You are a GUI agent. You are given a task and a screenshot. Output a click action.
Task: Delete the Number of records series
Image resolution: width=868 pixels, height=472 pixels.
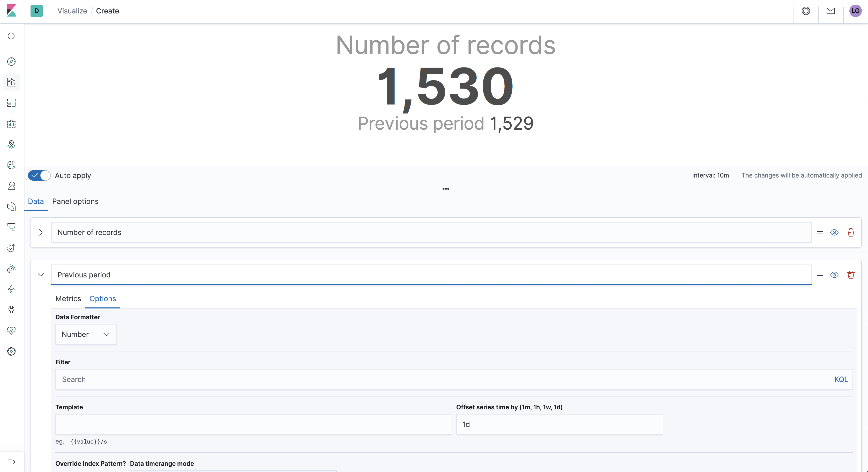[850, 232]
